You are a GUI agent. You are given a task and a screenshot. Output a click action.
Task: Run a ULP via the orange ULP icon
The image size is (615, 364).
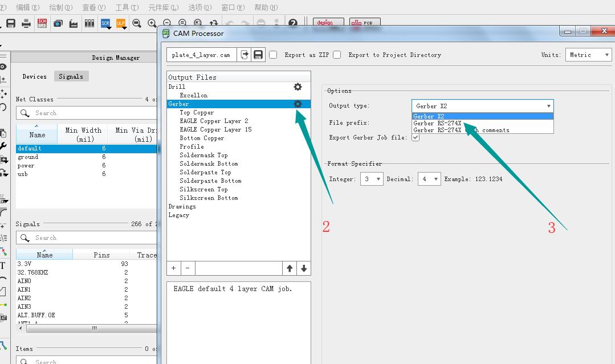tap(121, 23)
